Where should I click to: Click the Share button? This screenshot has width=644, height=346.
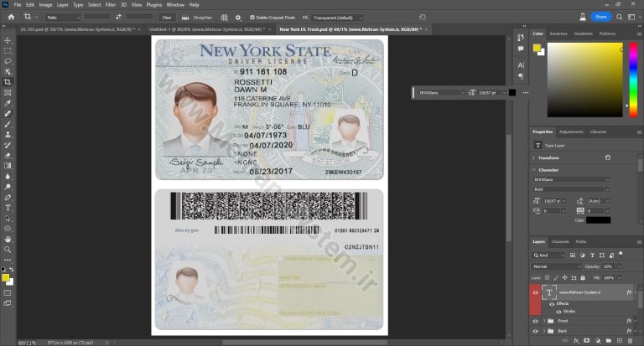[x=601, y=17]
